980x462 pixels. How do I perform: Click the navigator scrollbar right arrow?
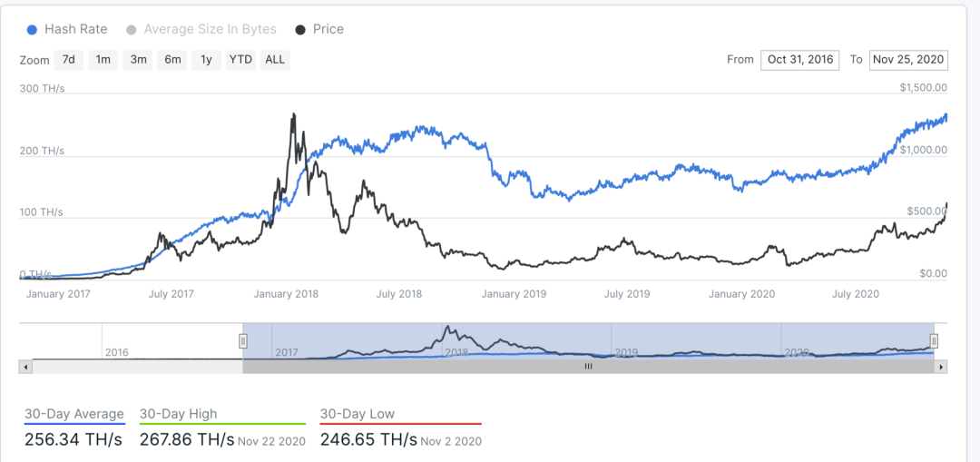[x=942, y=367]
